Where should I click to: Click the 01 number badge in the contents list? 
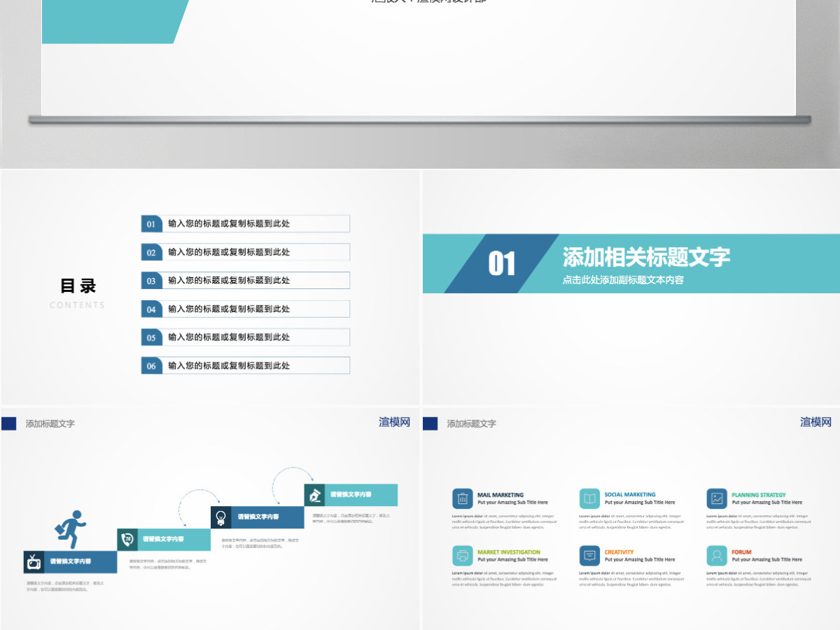click(x=151, y=224)
